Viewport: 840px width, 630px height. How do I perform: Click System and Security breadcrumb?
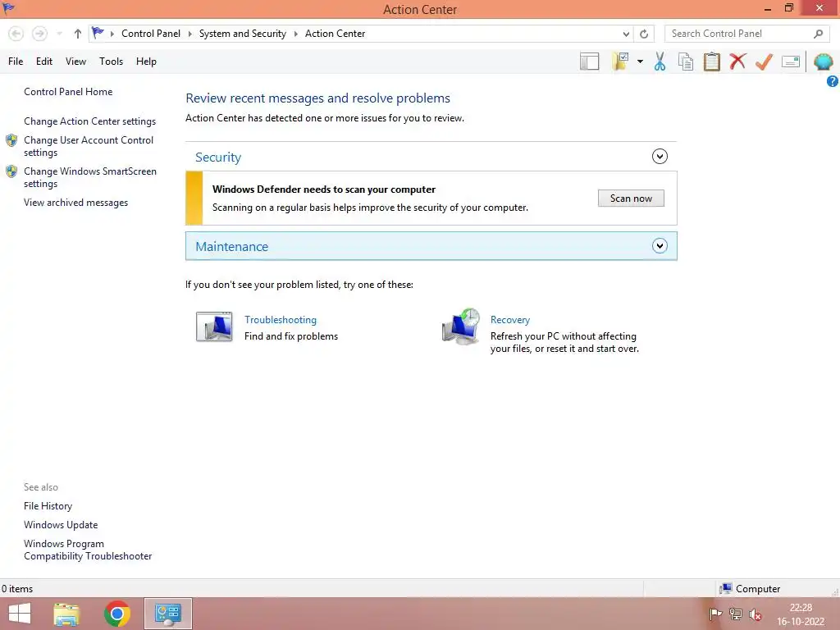click(x=243, y=33)
